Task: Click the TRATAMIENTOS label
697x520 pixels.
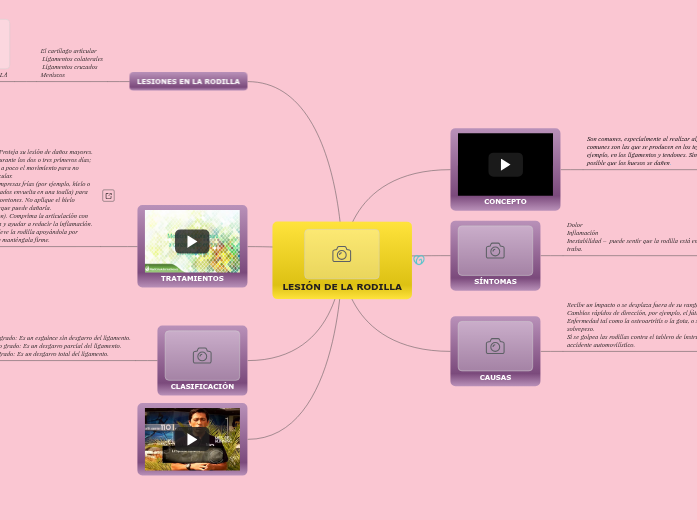Action: point(192,279)
